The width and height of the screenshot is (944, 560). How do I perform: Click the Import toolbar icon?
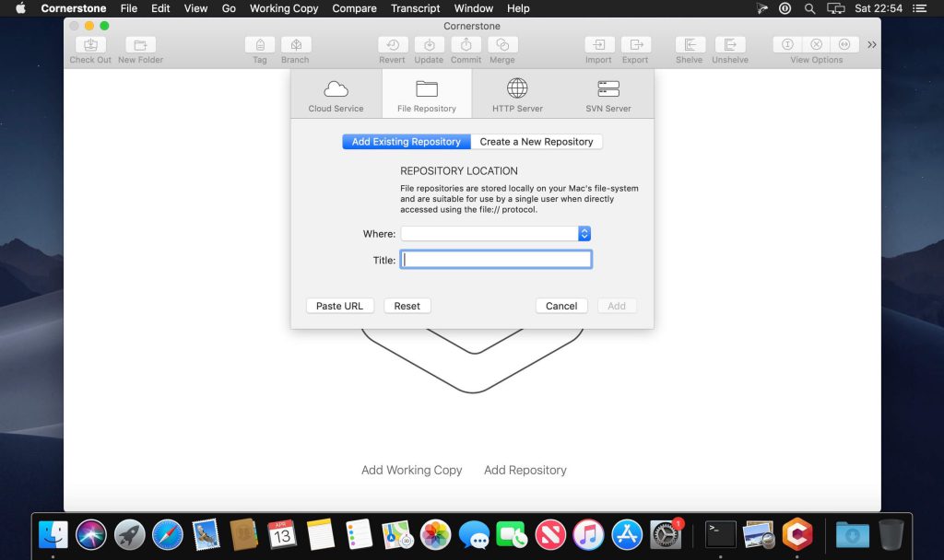pos(598,45)
